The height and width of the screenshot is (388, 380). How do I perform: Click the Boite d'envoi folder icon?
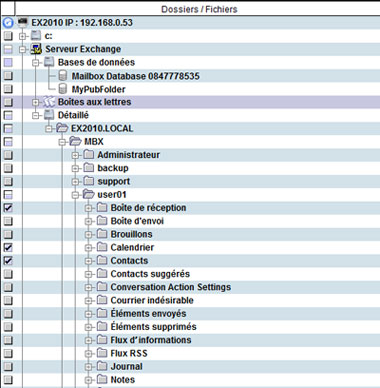pos(102,221)
